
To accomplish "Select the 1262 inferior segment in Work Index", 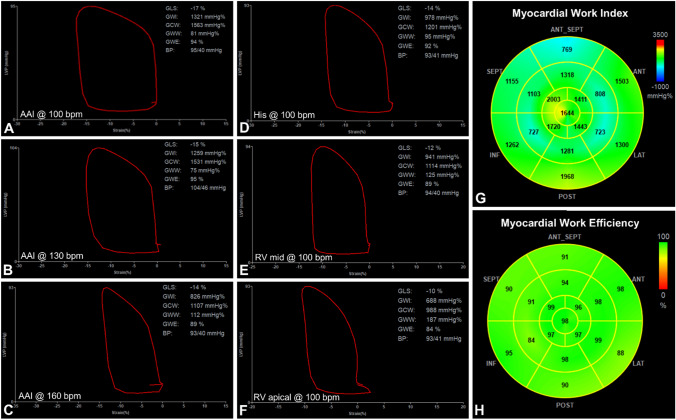I will (512, 145).
